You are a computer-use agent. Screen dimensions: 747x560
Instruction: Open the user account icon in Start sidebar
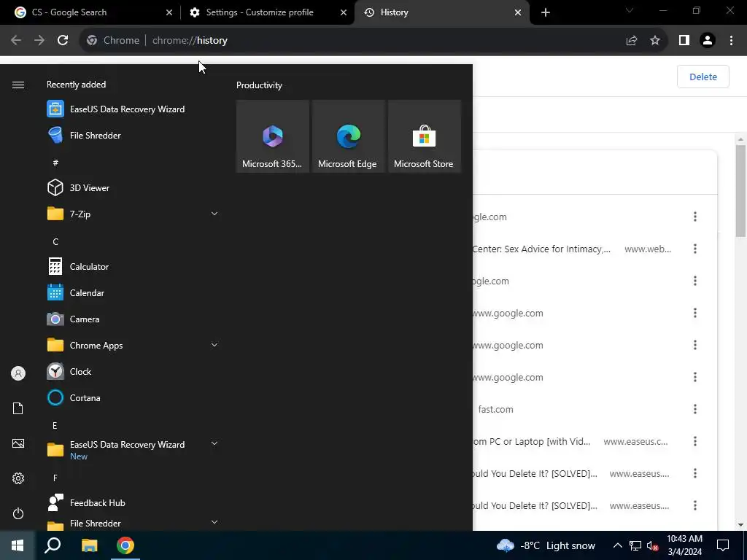coord(18,373)
